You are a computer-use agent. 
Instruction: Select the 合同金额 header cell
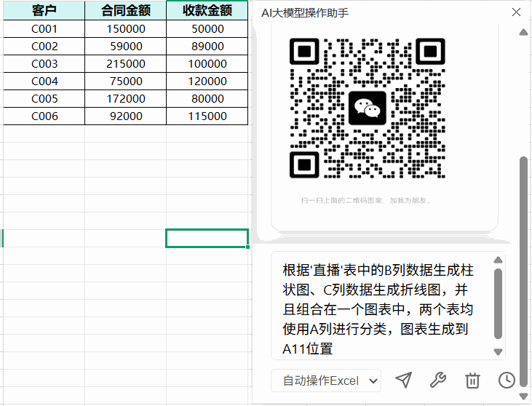[x=125, y=10]
